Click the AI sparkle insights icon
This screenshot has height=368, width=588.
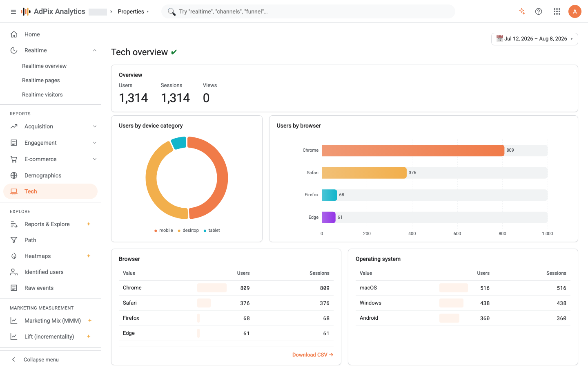522,11
